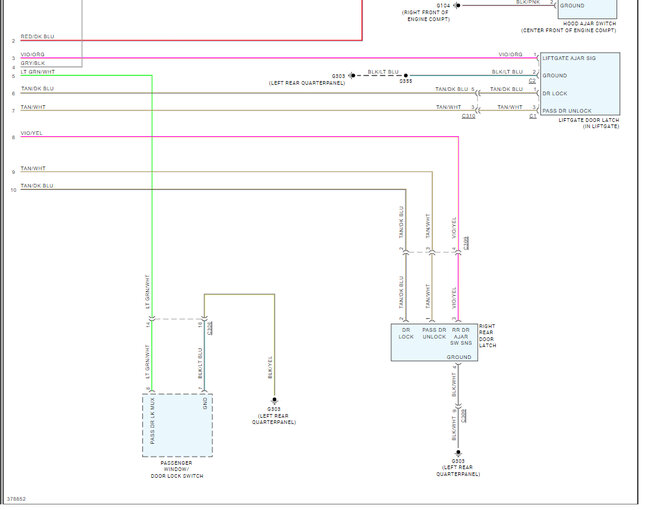The width and height of the screenshot is (650, 510).
Task: Click the GRY/BLK wire label
Action: pos(33,63)
